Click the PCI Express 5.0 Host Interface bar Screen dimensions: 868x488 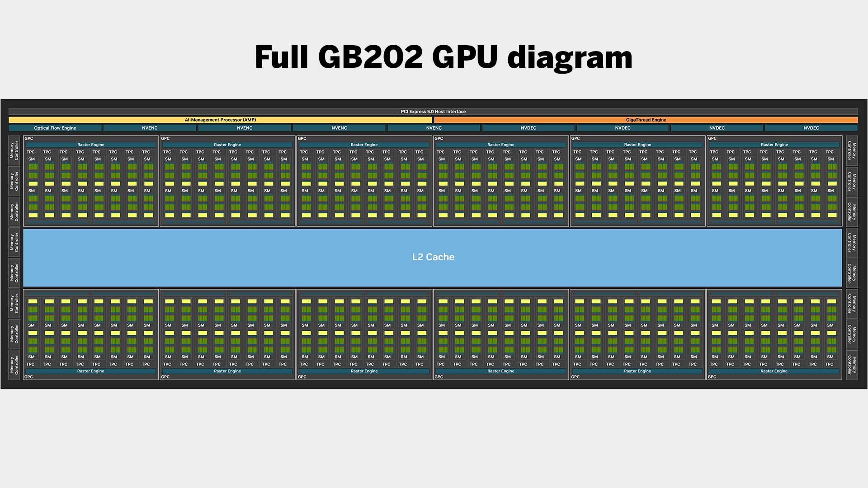434,112
